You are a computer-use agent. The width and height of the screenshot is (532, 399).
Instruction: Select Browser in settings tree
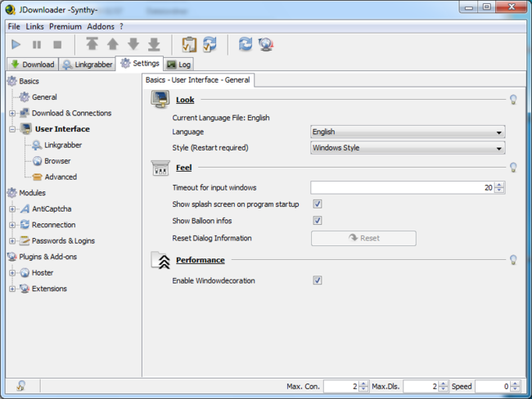pos(52,161)
